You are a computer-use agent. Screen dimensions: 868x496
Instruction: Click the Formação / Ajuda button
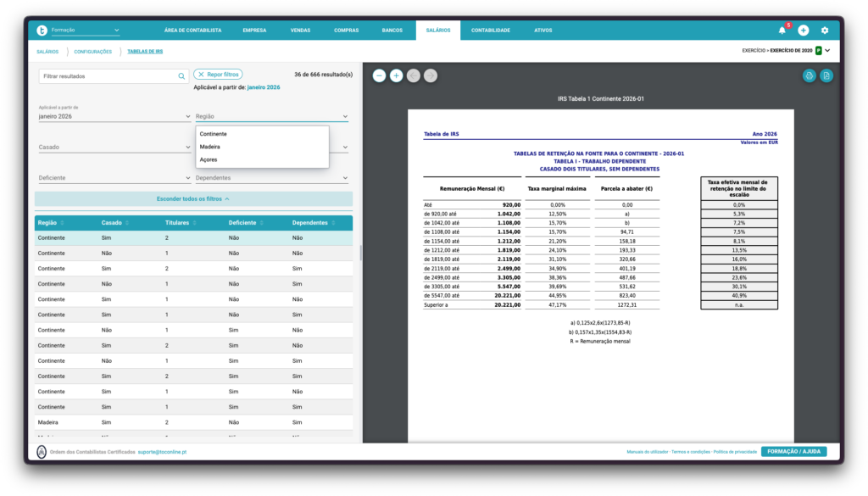click(x=793, y=452)
